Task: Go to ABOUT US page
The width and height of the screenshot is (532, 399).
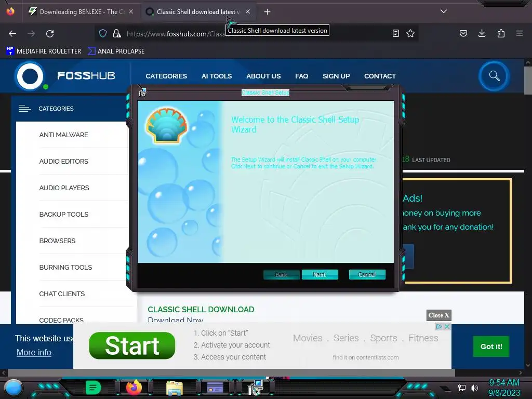Action: tap(263, 76)
